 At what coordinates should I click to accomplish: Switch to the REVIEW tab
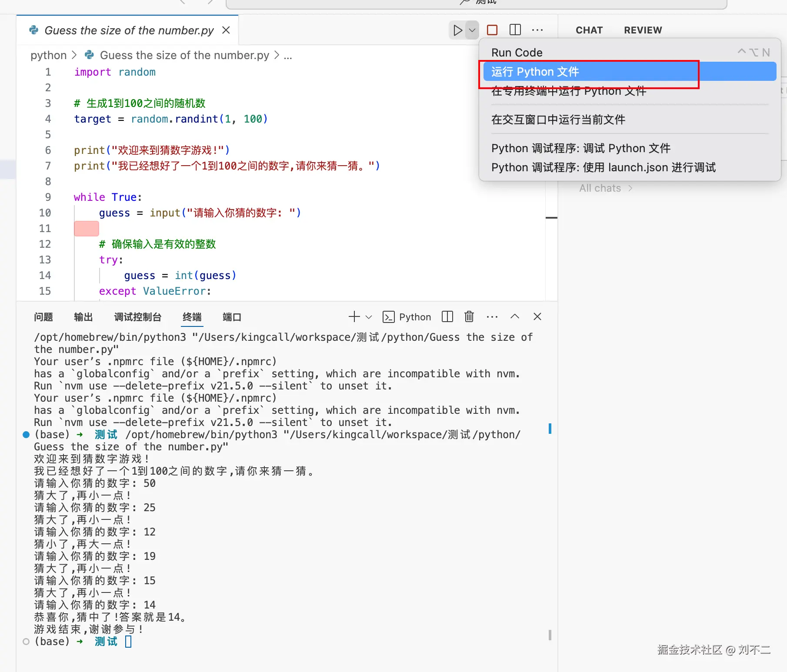pyautogui.click(x=643, y=30)
